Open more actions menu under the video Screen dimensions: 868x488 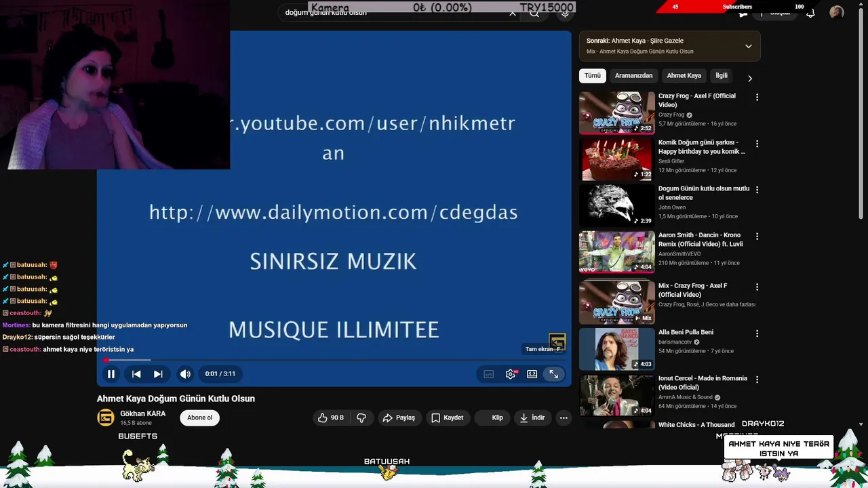pyautogui.click(x=564, y=418)
